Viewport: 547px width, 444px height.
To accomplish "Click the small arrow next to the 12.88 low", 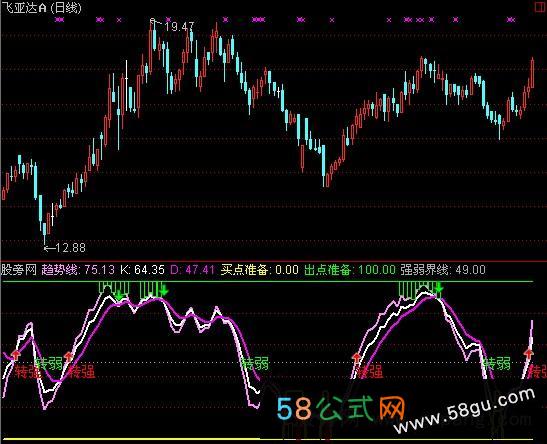I will (x=49, y=248).
